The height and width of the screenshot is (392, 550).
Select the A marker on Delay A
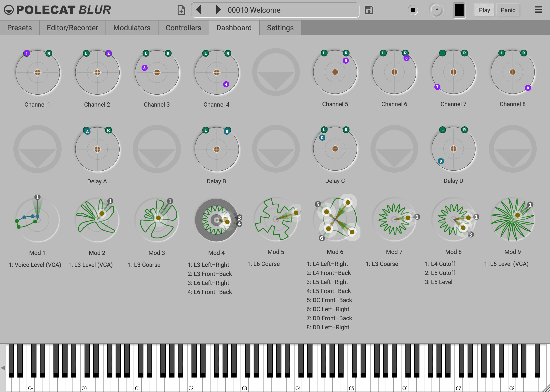coord(87,132)
